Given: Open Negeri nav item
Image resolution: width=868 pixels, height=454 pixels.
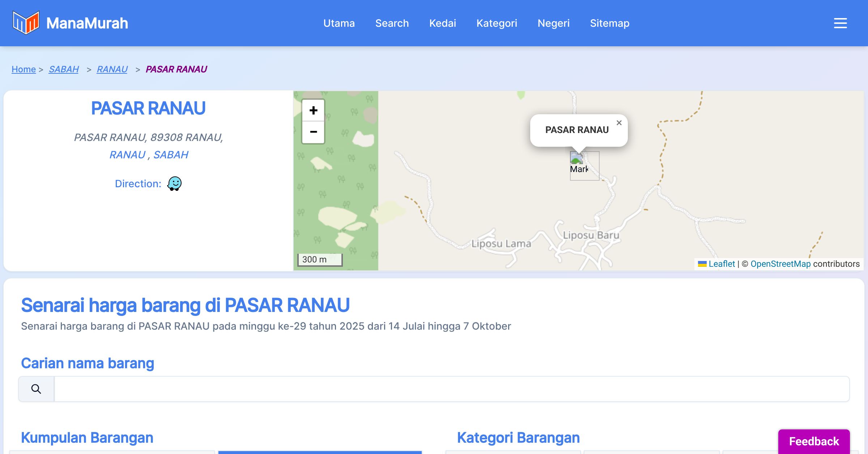Looking at the screenshot, I should 553,23.
